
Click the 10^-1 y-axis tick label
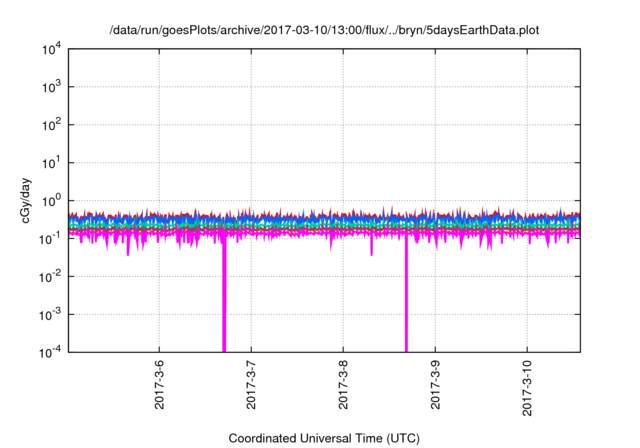click(51, 239)
